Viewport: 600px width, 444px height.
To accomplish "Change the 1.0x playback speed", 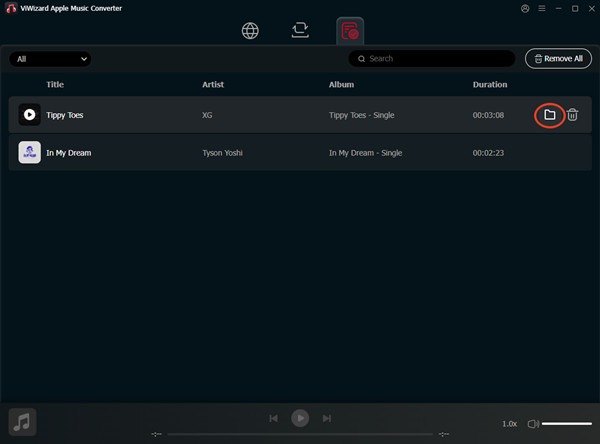I will pyautogui.click(x=509, y=424).
